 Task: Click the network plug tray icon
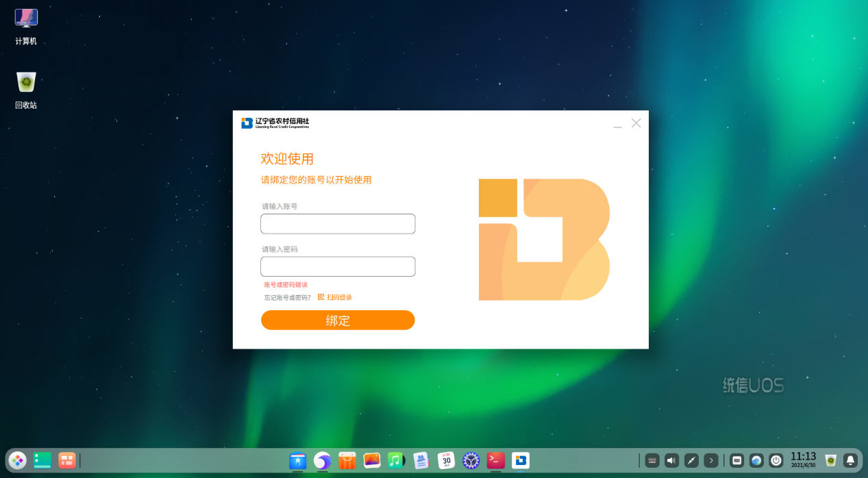coord(691,461)
